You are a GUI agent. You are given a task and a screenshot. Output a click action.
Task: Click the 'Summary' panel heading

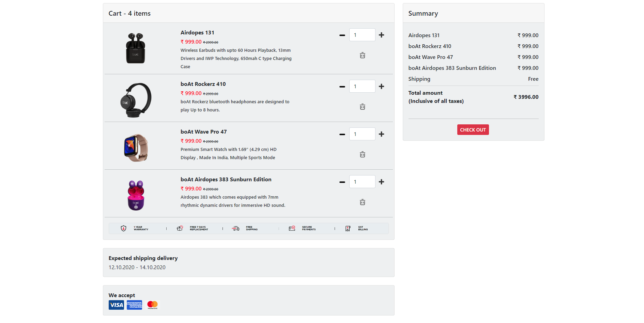click(x=423, y=14)
